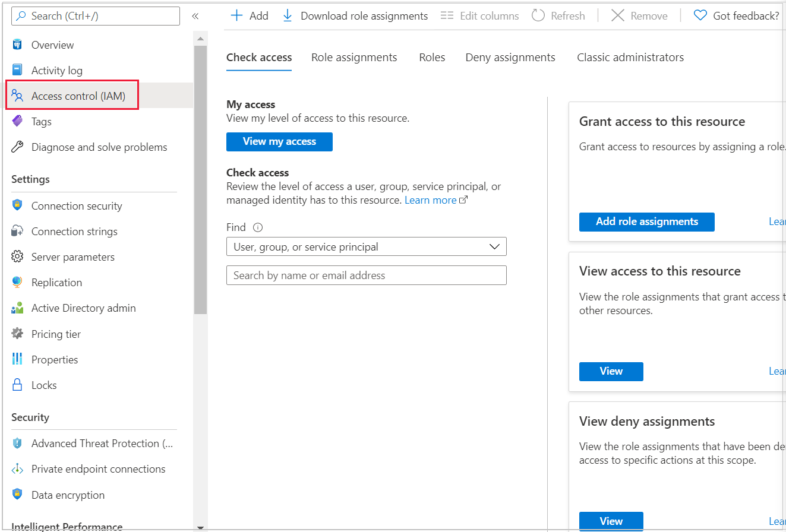Click the Search by name or email field
Image resolution: width=786 pixels, height=532 pixels.
[x=366, y=275]
